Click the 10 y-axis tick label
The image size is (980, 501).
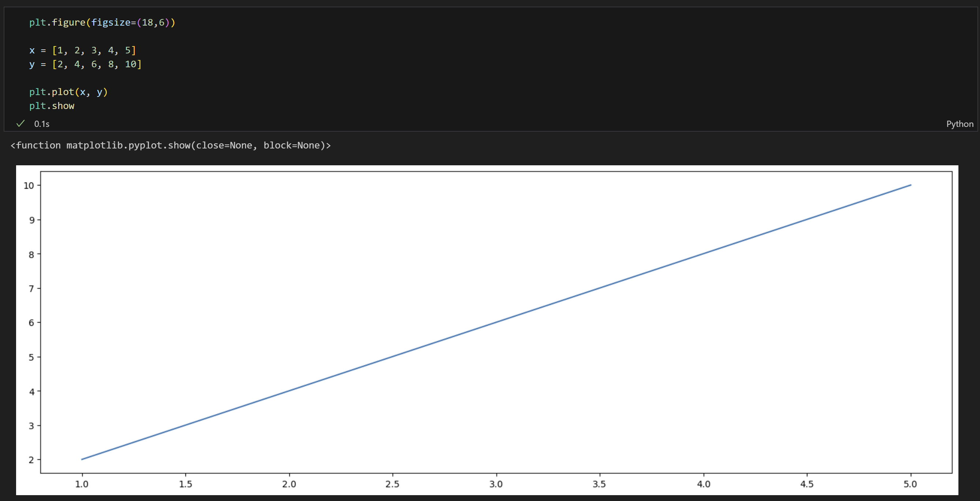tap(29, 186)
